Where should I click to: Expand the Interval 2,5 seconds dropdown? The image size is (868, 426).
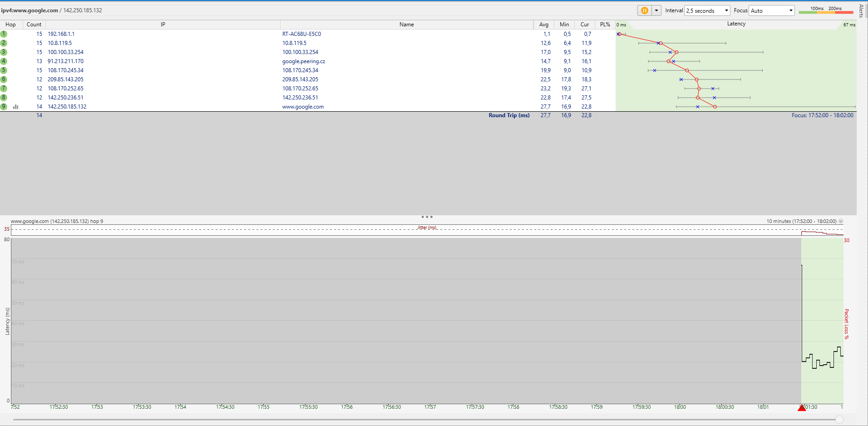pyautogui.click(x=707, y=10)
